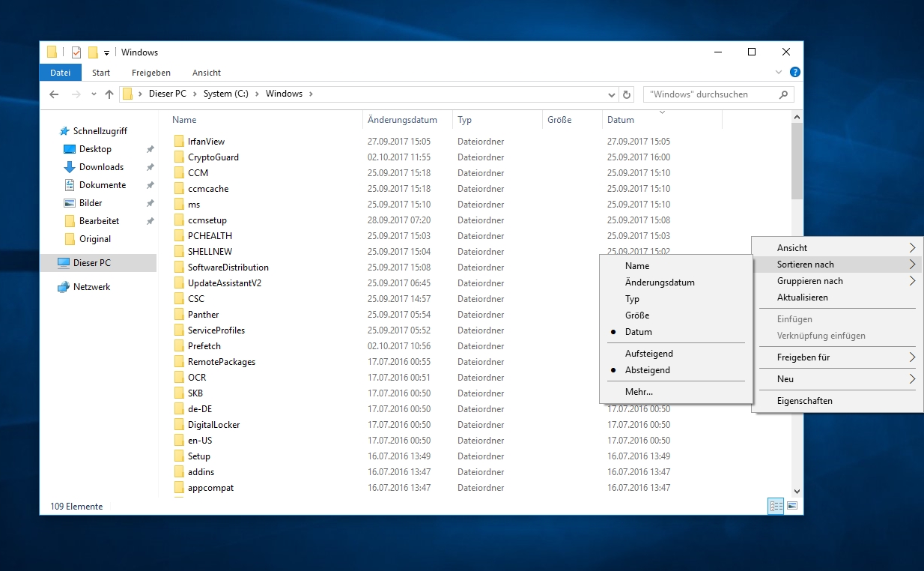Viewport: 924px width, 571px height.
Task: Switch to large thumbnails view in status bar
Action: click(x=791, y=506)
